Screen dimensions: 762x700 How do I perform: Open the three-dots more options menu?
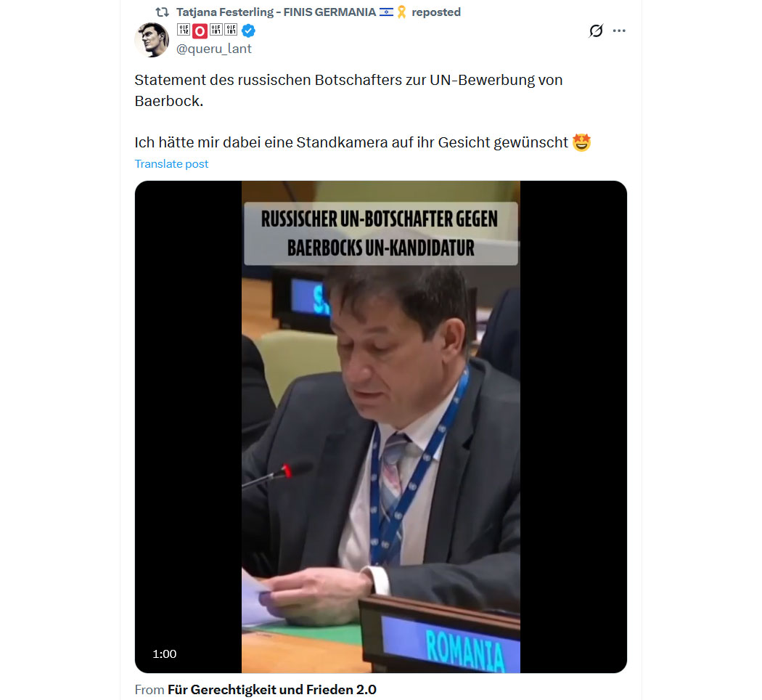(x=619, y=30)
